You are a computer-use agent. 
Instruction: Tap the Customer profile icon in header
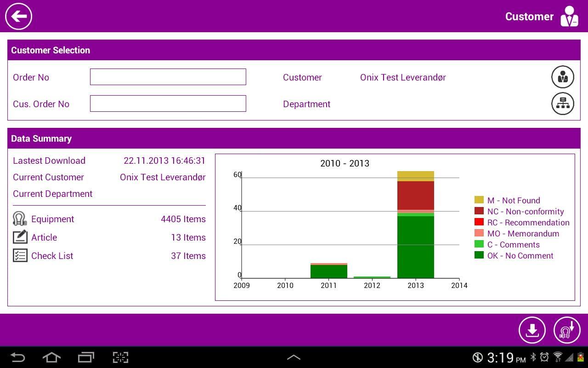[x=569, y=16]
